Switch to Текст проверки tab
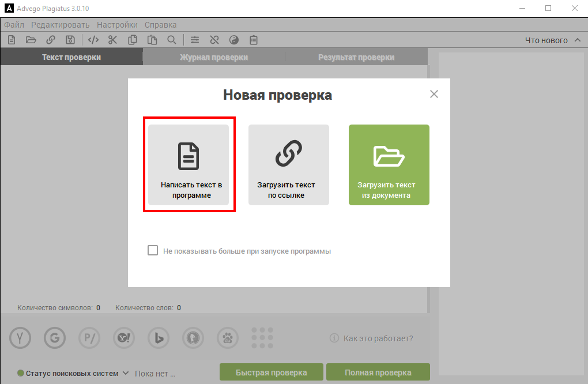Screen dimensions: 588x384 coord(71,57)
